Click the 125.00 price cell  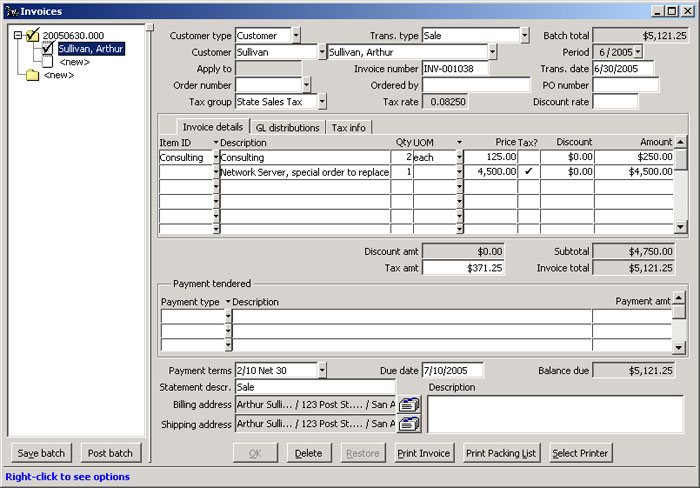coord(491,157)
